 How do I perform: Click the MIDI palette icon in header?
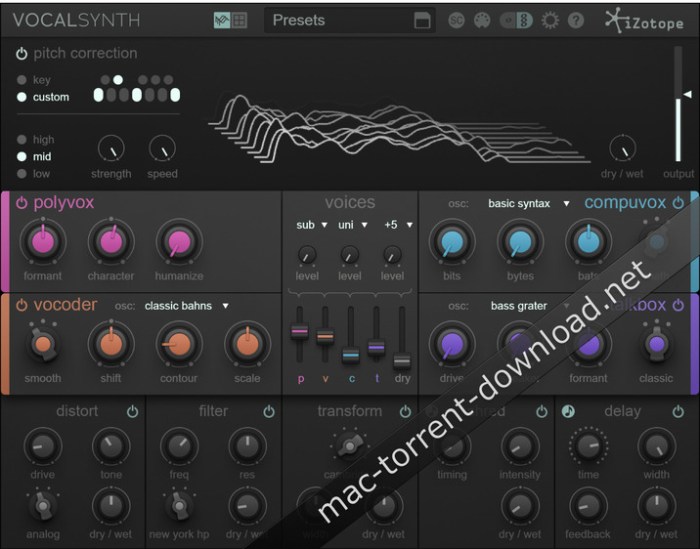click(481, 20)
